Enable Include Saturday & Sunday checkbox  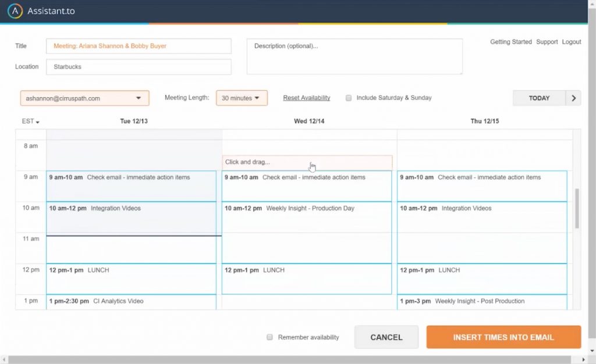click(349, 98)
